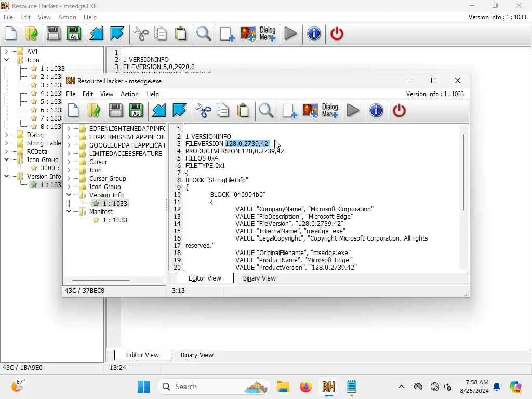
Task: Select Version Info 1 : 1033 item in front window
Action: tap(115, 204)
